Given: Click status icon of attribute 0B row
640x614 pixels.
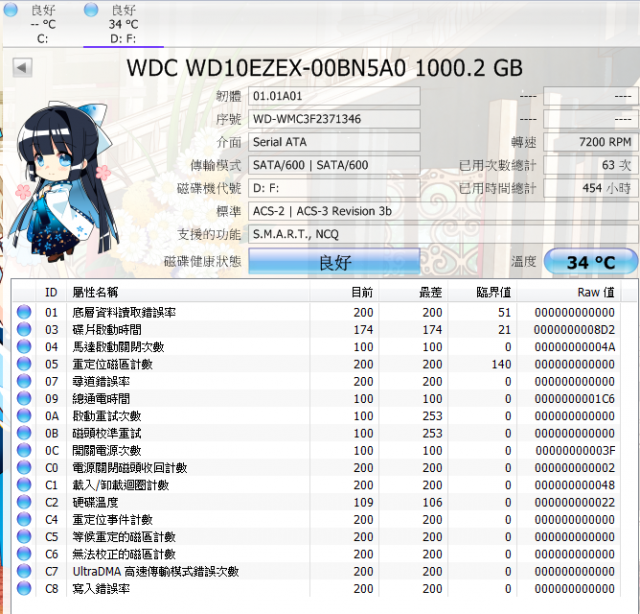Looking at the screenshot, I should [24, 433].
